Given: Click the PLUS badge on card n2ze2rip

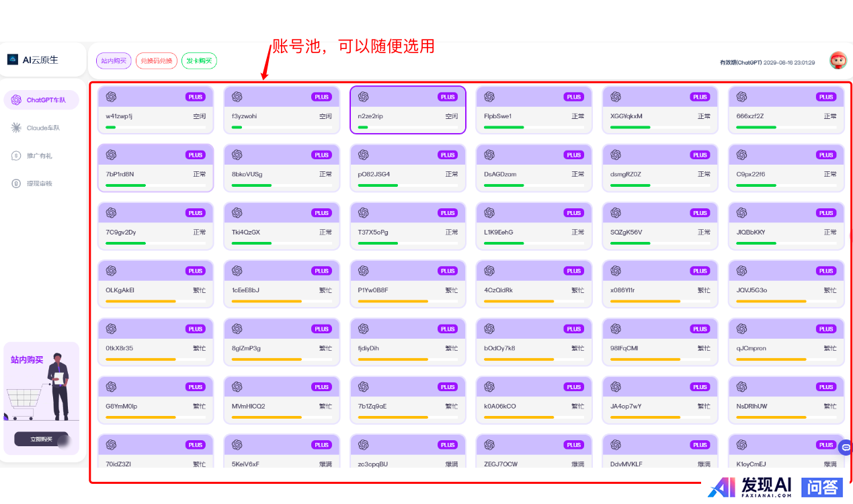Looking at the screenshot, I should [448, 97].
